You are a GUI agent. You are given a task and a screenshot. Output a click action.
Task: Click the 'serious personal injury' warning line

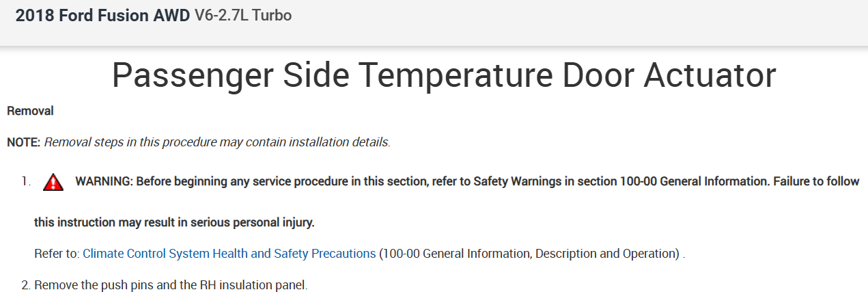coord(174,223)
